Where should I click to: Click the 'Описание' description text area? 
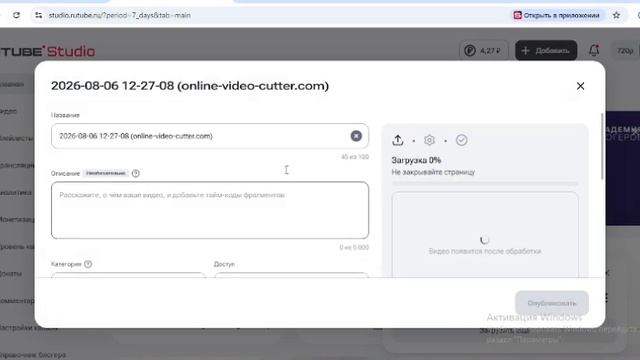pos(210,210)
